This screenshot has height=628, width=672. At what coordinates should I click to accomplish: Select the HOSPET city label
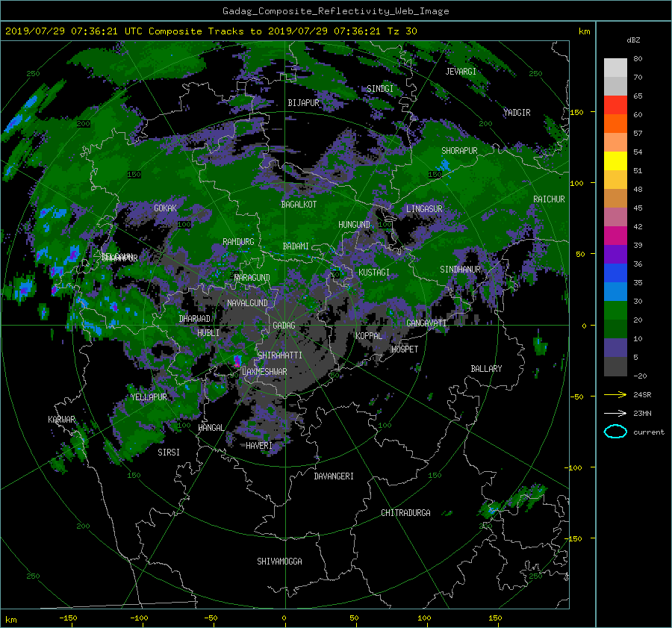pos(405,349)
